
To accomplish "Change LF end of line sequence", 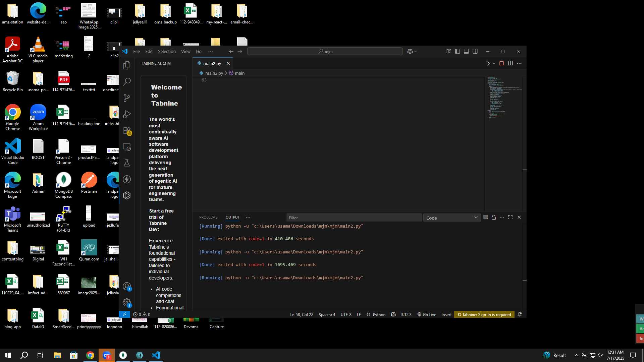I will click(x=359, y=315).
